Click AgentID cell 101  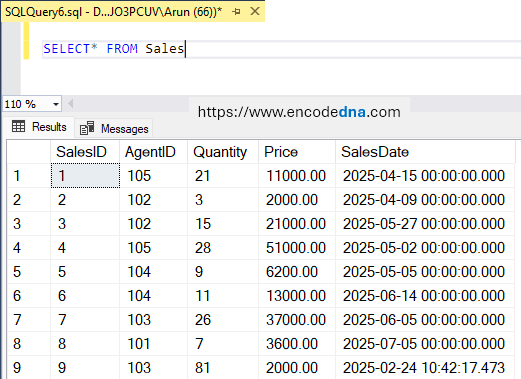(x=153, y=344)
